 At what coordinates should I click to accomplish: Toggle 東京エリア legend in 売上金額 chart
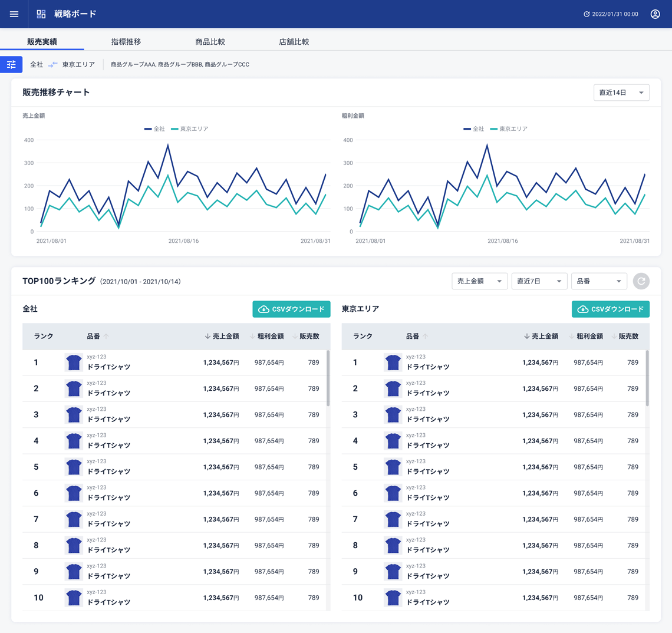point(190,128)
